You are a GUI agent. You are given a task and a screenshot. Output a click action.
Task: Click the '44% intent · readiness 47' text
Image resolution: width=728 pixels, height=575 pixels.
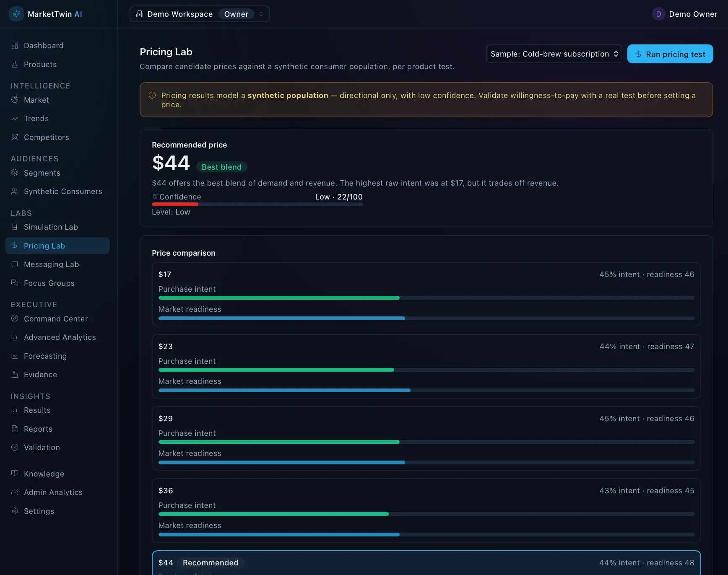tap(647, 347)
